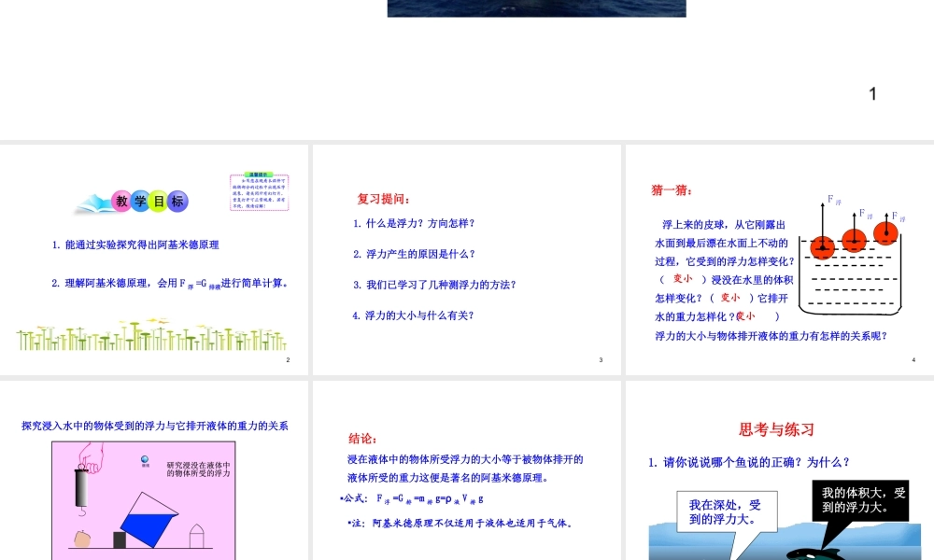The height and width of the screenshot is (560, 934).
Task: Open the slide titled 结论
Action: (x=466, y=470)
